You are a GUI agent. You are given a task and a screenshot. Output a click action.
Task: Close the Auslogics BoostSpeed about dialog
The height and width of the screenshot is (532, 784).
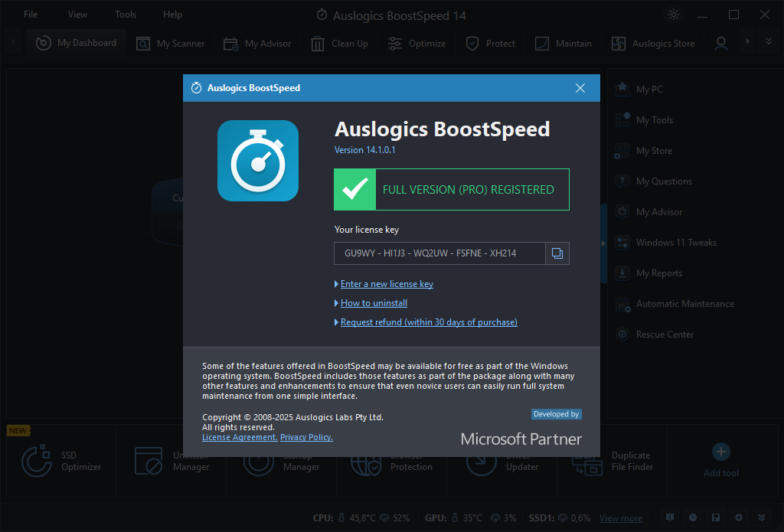(x=580, y=88)
